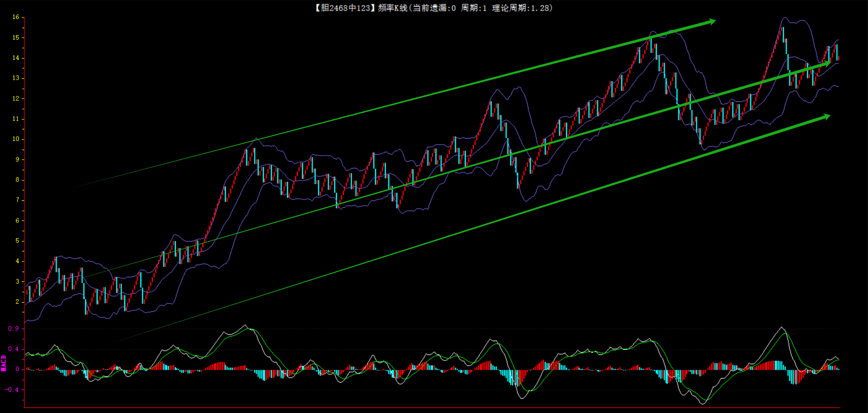Click the 16 label on the price axis

pos(16,17)
